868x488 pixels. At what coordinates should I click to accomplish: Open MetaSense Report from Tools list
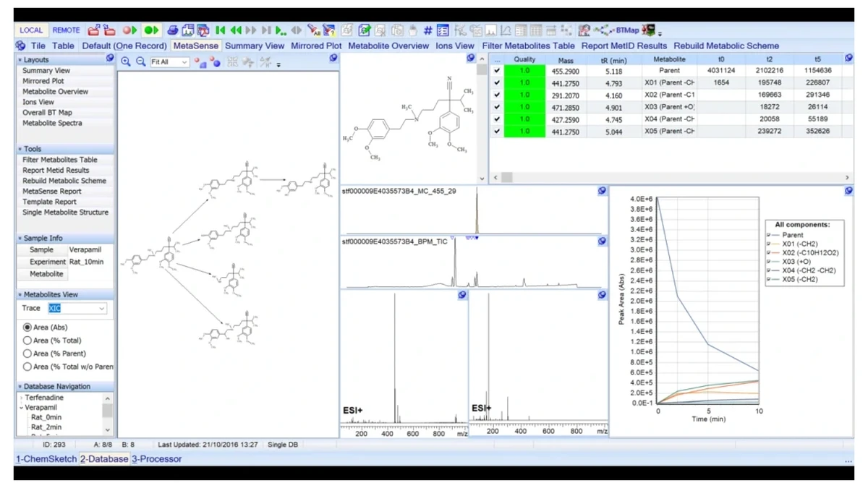(x=52, y=192)
